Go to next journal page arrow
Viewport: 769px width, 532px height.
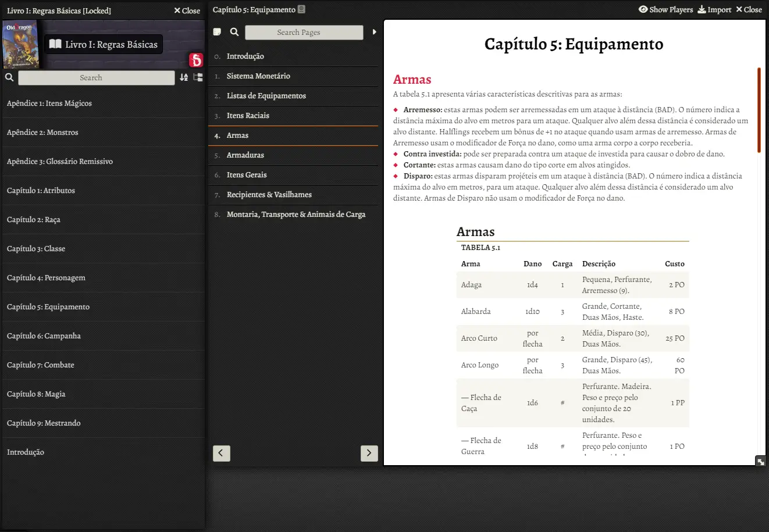tap(369, 453)
